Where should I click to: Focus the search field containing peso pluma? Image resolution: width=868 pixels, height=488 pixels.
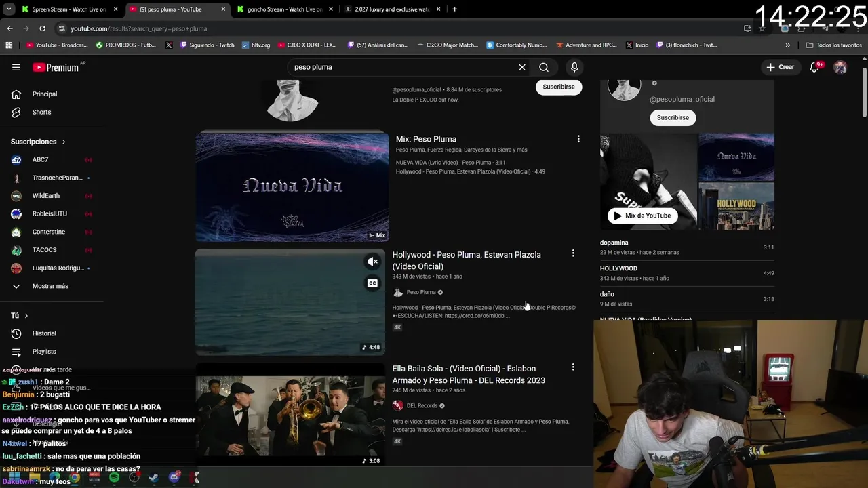(x=403, y=67)
